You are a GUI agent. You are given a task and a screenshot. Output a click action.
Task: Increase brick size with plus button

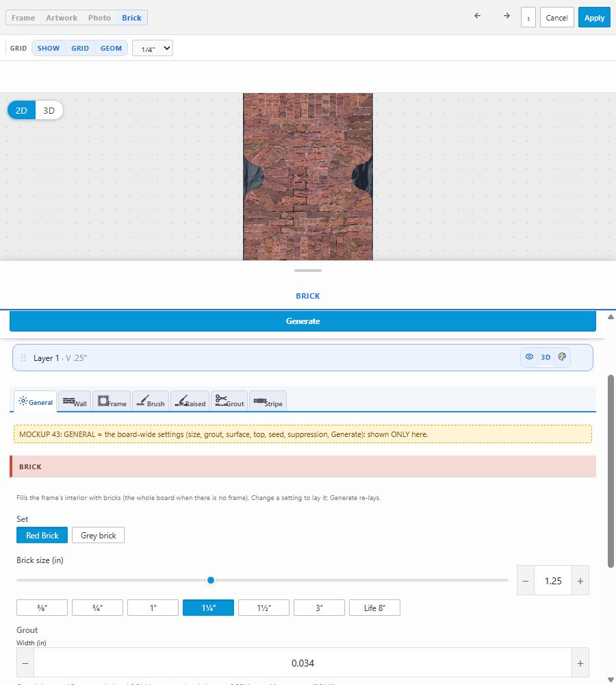(x=580, y=581)
